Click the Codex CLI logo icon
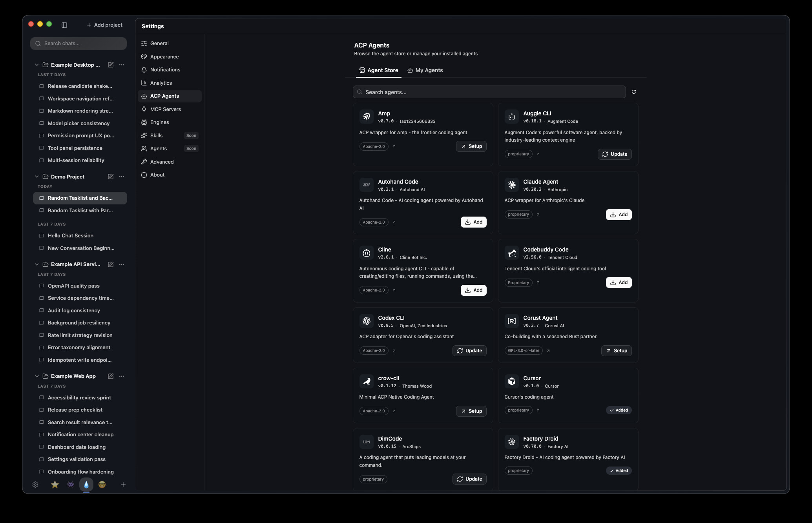This screenshot has width=812, height=523. [x=367, y=321]
